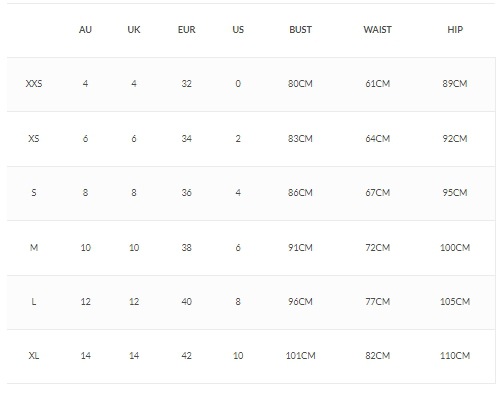This screenshot has width=499, height=393.
Task: Select the BUST column header
Action: [300, 30]
